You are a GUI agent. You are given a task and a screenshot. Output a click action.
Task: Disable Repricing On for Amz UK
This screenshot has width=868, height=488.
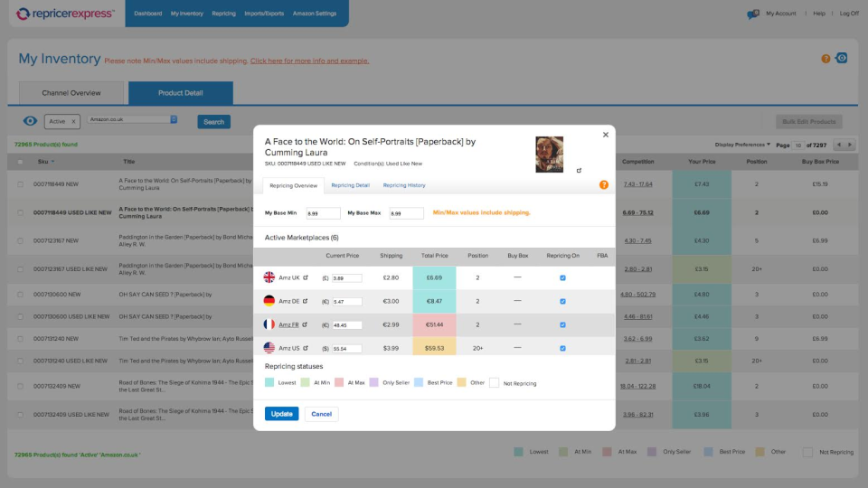562,277
